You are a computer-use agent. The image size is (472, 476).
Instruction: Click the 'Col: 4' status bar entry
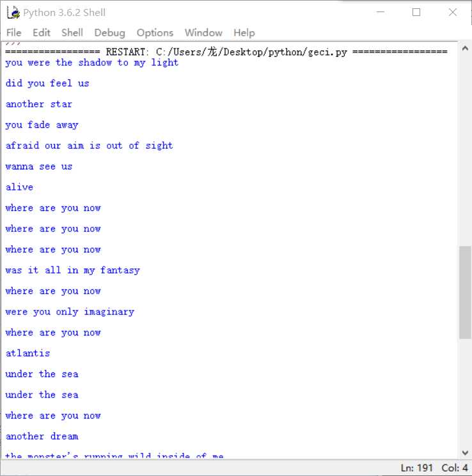[x=454, y=468]
